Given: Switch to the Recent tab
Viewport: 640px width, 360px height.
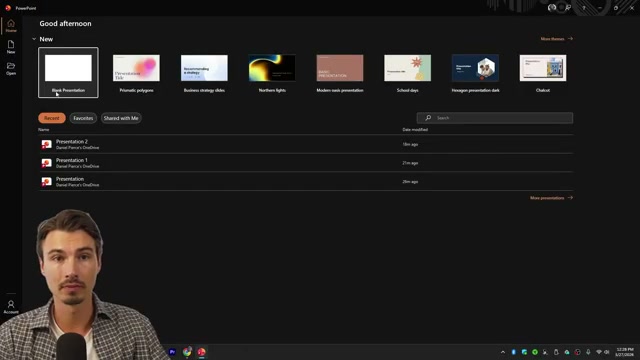Looking at the screenshot, I should [52, 118].
